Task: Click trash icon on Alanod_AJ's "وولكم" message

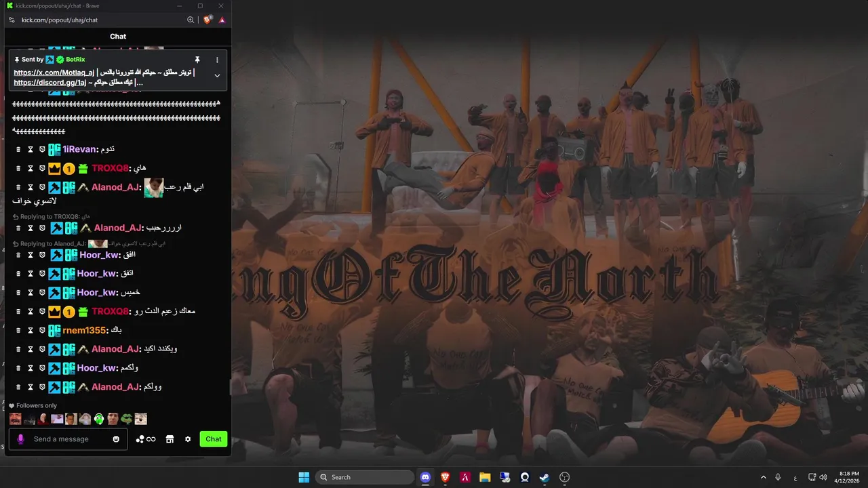Action: pos(19,387)
